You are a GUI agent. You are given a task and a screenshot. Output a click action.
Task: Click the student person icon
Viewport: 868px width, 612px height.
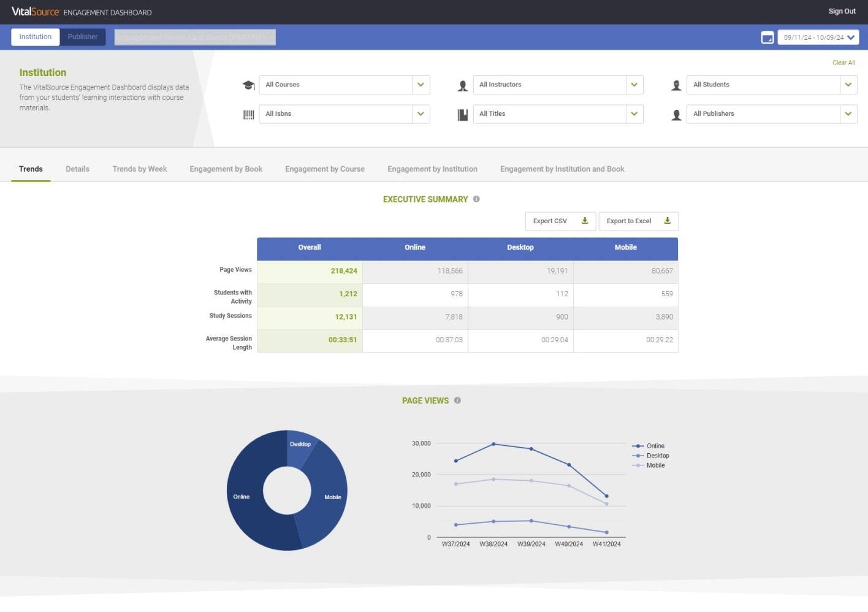676,86
